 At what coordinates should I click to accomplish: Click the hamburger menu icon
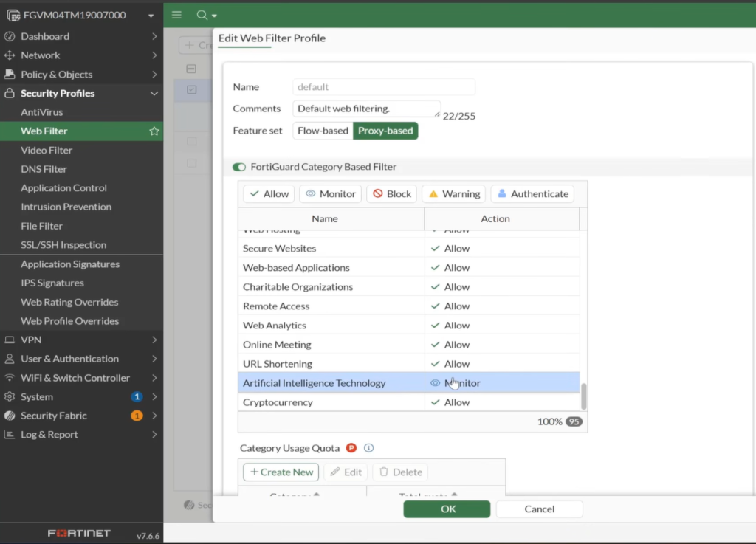(176, 15)
